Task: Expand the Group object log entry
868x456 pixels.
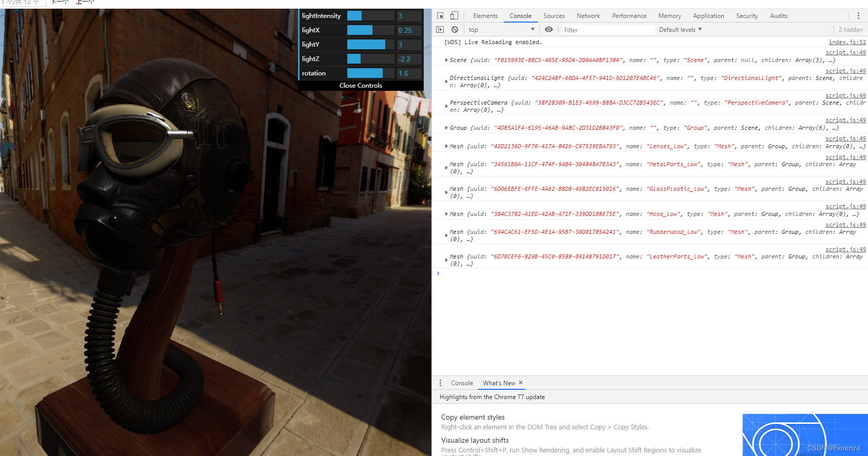Action: (446, 128)
